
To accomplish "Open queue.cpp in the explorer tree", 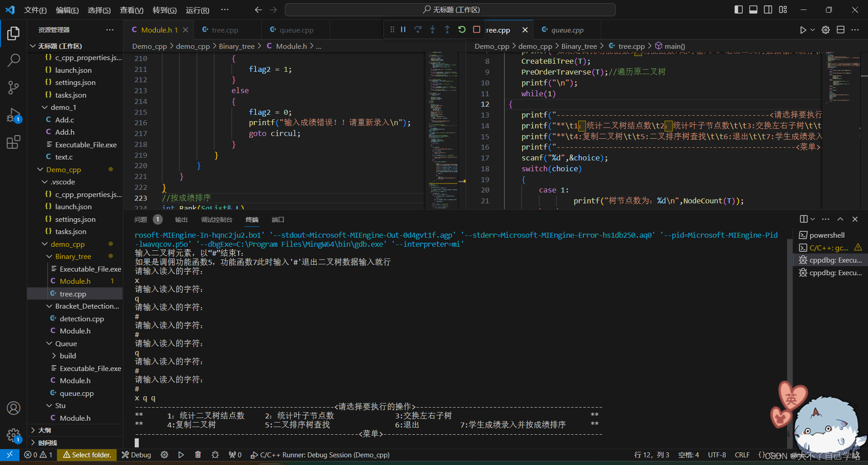I will 76,393.
